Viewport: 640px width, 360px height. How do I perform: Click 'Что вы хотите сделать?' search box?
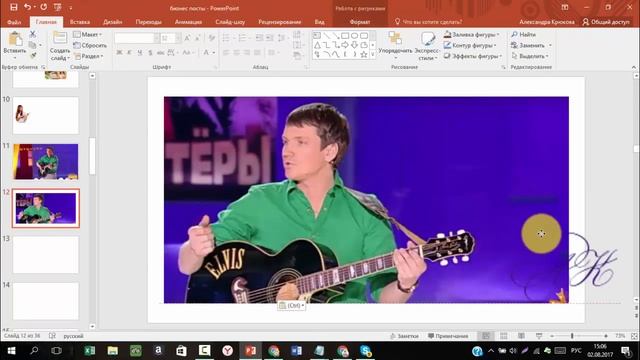[429, 22]
